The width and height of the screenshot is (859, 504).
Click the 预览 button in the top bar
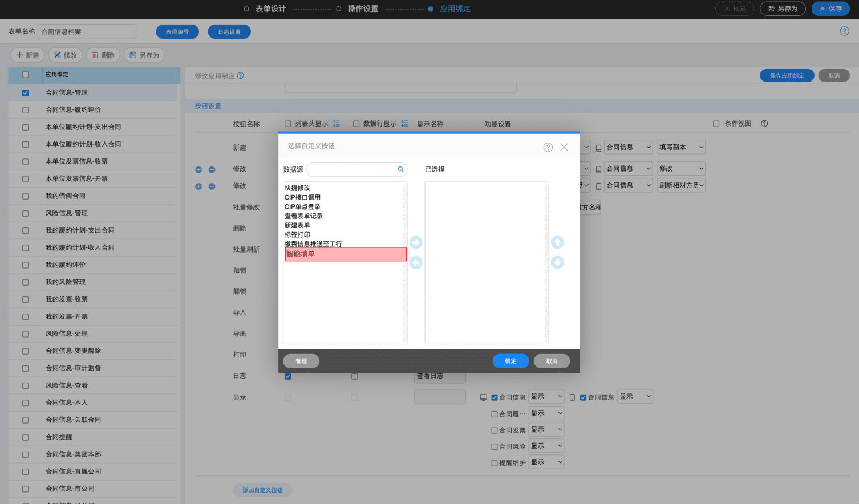click(x=735, y=9)
